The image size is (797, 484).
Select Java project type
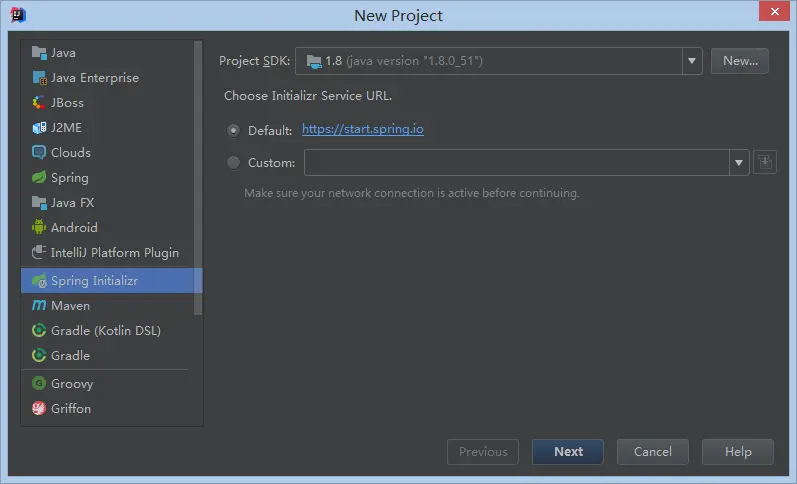(107, 52)
